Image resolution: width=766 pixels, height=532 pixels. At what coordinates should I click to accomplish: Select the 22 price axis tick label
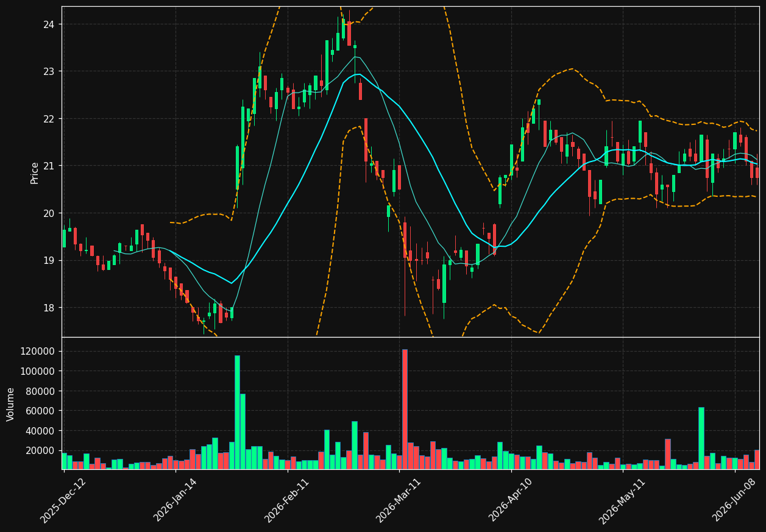click(48, 119)
